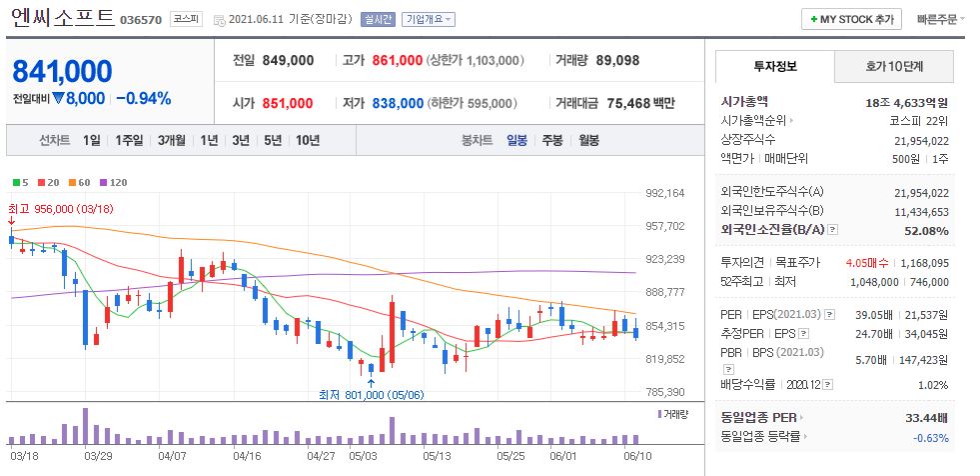
Task: Select the 일봉 candlestick chart
Action: click(x=516, y=140)
